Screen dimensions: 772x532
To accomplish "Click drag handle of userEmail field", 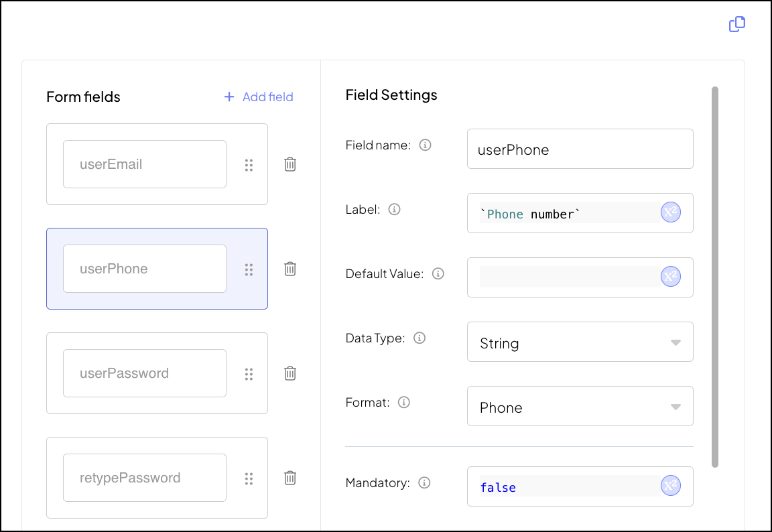I will 249,165.
